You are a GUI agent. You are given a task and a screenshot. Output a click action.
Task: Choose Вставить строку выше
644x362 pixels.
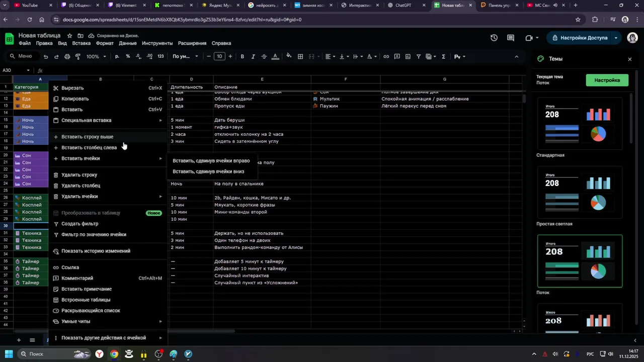[108, 137]
